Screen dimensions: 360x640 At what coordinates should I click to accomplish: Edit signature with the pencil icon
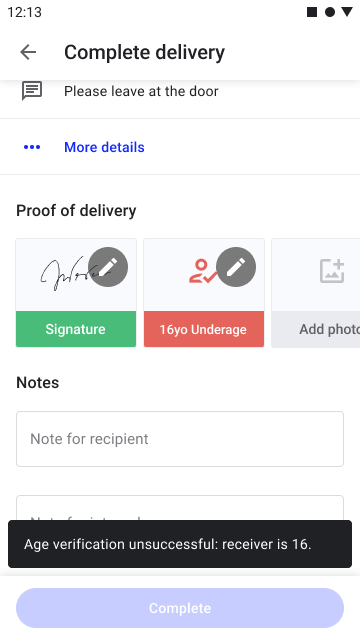click(108, 267)
